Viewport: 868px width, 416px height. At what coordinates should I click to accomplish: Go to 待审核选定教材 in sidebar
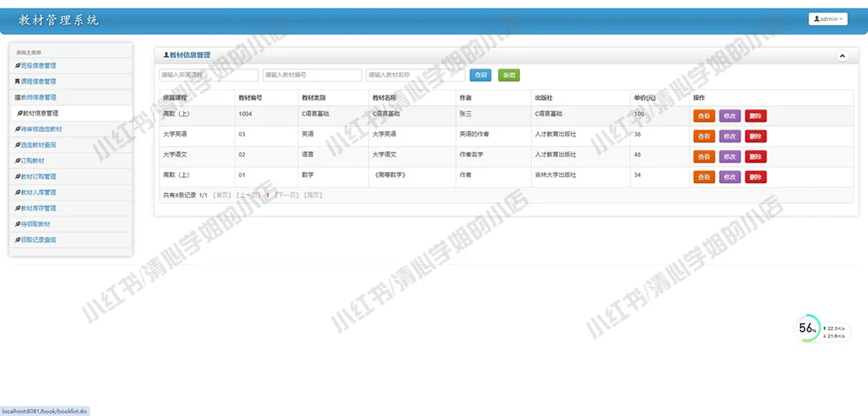39,129
